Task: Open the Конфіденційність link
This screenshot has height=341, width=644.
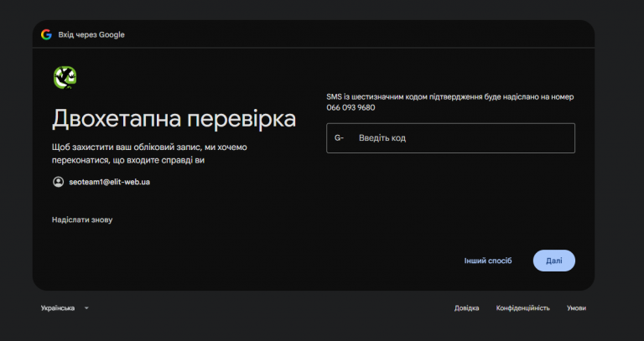Action: point(523,308)
